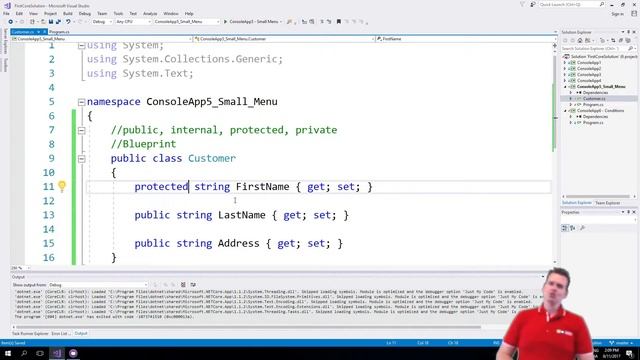Collapse the Customer class at line 9
The image size is (640, 360).
tap(81, 158)
